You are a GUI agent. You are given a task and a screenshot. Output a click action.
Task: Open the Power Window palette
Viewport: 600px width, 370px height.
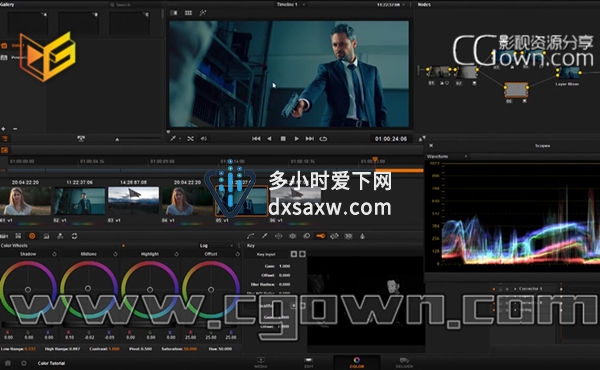279,236
